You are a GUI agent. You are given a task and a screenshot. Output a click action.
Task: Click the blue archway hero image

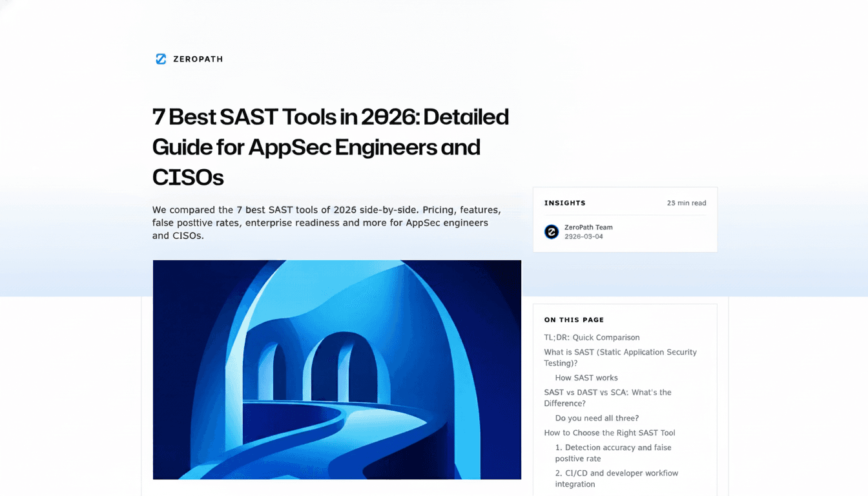337,369
